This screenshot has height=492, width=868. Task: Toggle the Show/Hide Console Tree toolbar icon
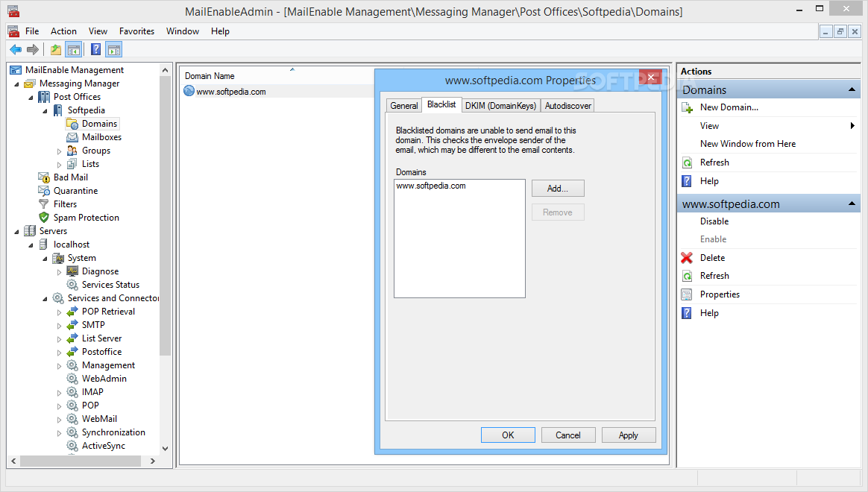pyautogui.click(x=74, y=50)
